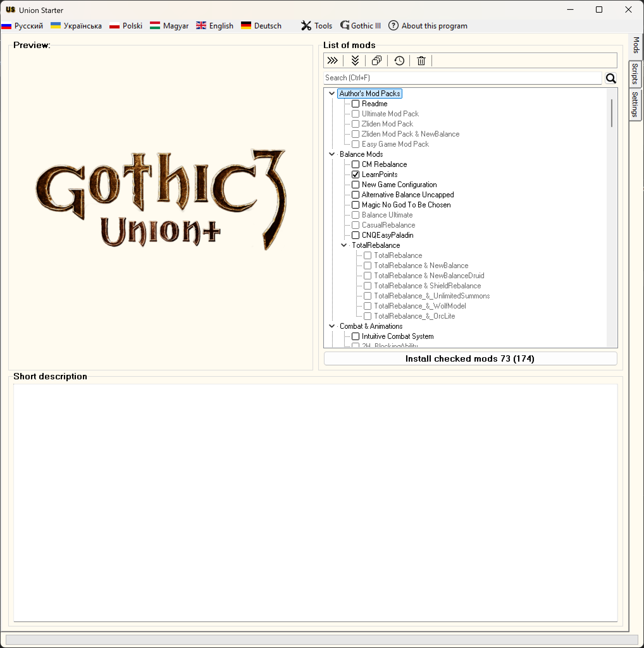Click the history clock restore icon

pos(399,61)
